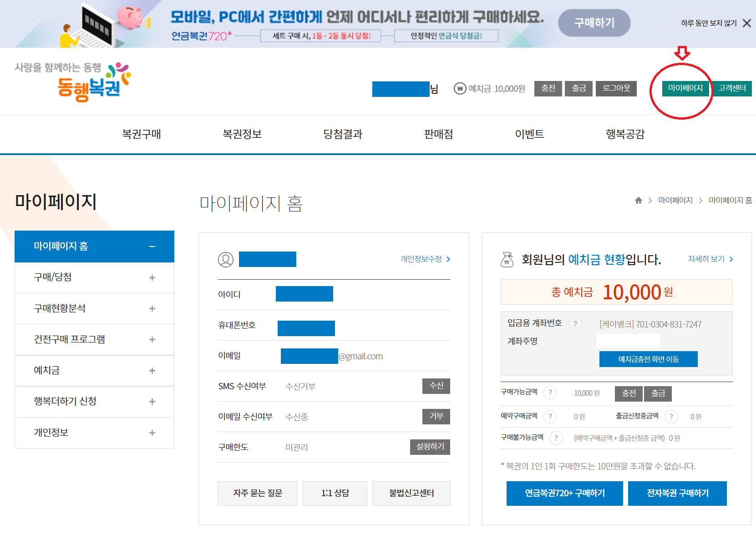Check 하루 동안 보지 않기 option
The height and width of the screenshot is (549, 756).
709,23
